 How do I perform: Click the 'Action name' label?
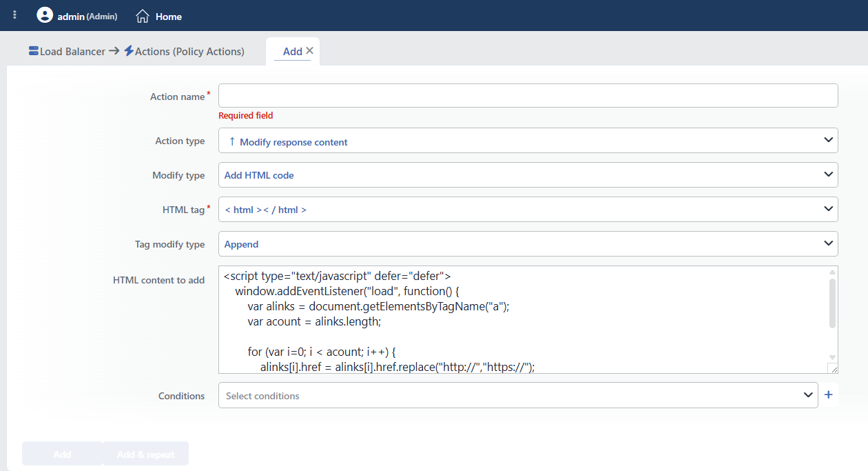[x=178, y=97]
